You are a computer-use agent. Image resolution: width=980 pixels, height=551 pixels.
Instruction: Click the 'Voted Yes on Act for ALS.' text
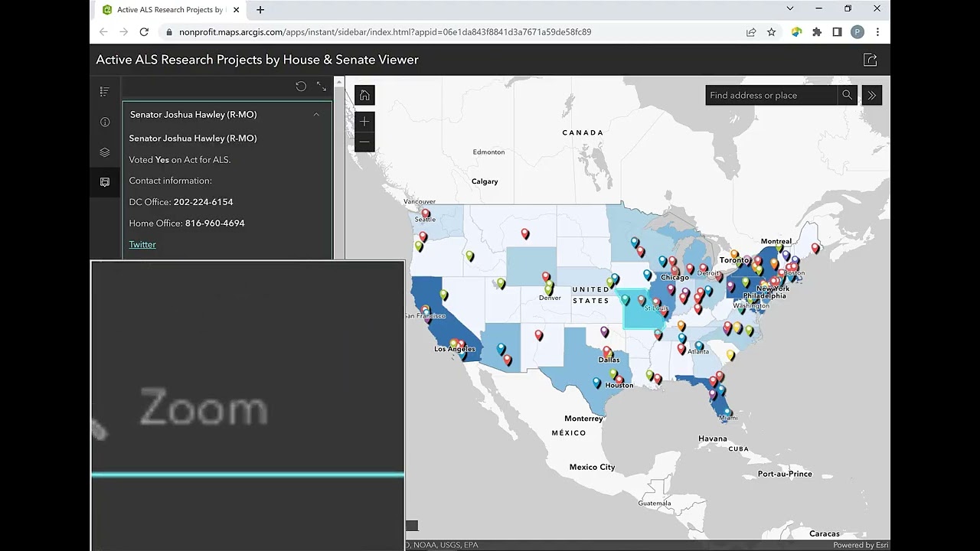(x=180, y=160)
